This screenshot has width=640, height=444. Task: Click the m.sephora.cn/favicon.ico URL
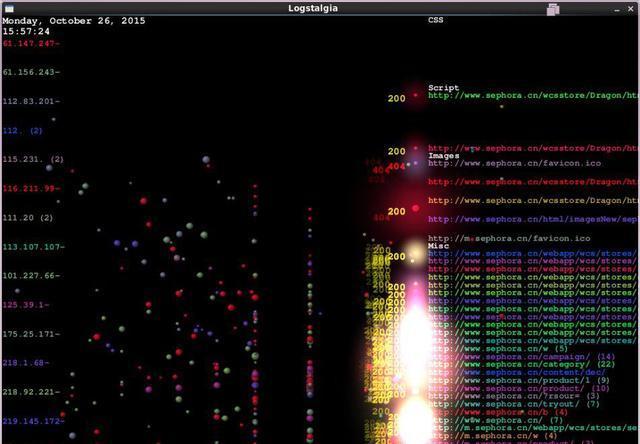tap(509, 238)
